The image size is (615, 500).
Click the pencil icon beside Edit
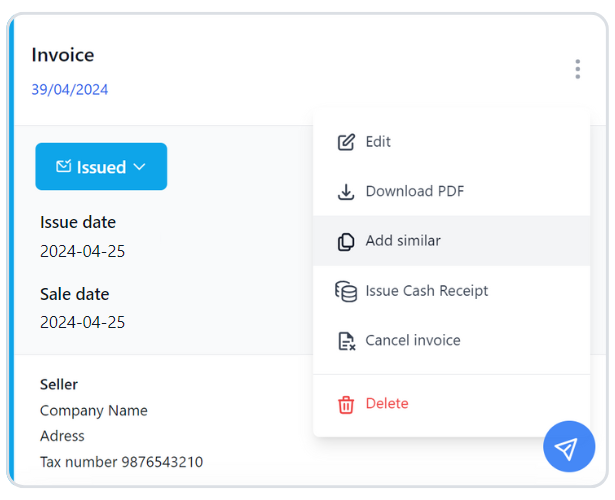(346, 142)
